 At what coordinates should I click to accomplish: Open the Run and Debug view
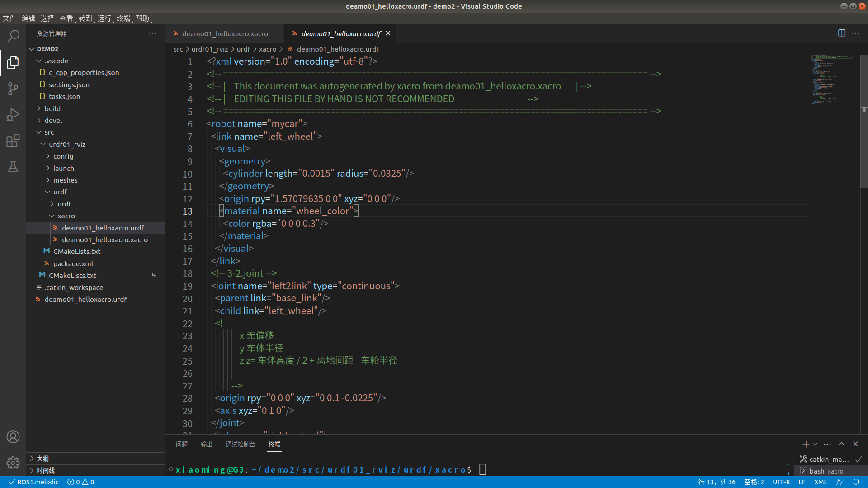click(x=13, y=115)
